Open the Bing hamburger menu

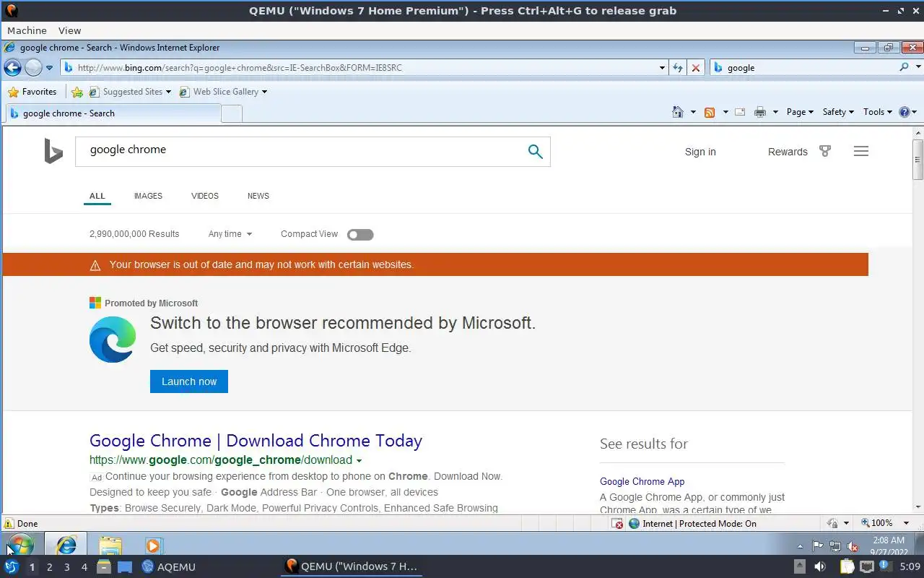coord(861,151)
